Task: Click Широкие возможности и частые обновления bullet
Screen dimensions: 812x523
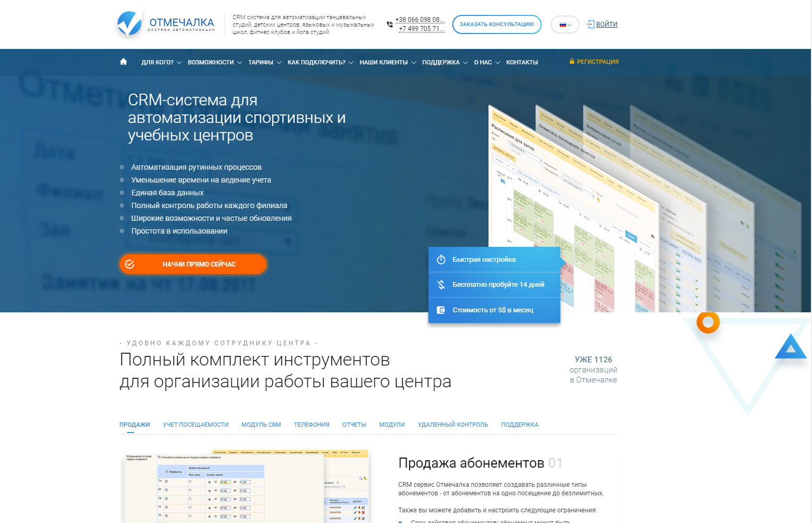Action: click(211, 218)
